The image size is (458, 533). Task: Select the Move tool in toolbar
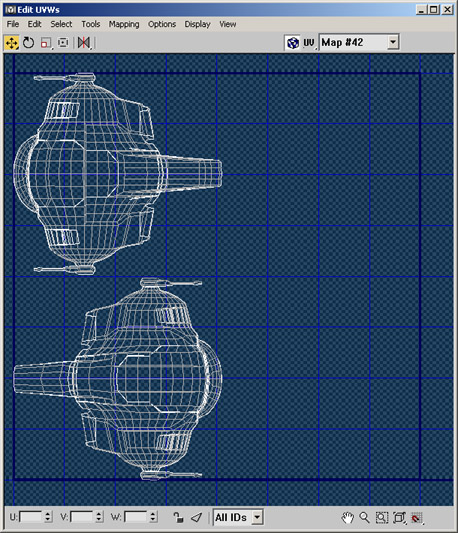11,43
